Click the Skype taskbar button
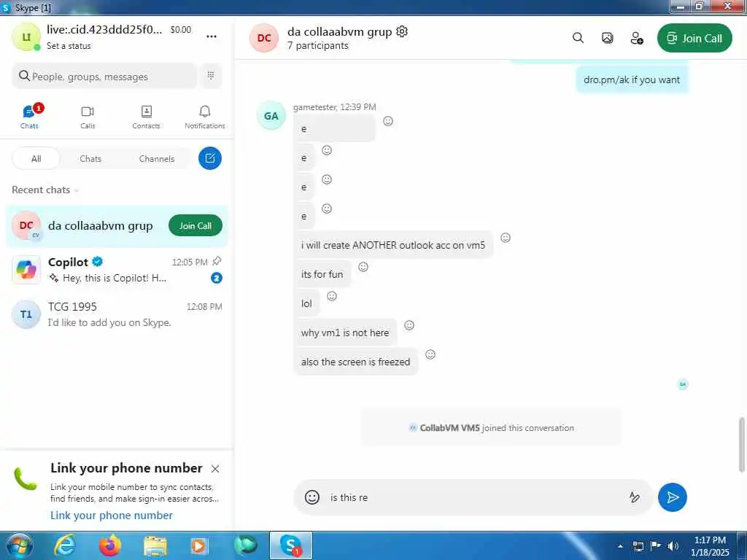Viewport: 747px width, 560px height. 291,545
